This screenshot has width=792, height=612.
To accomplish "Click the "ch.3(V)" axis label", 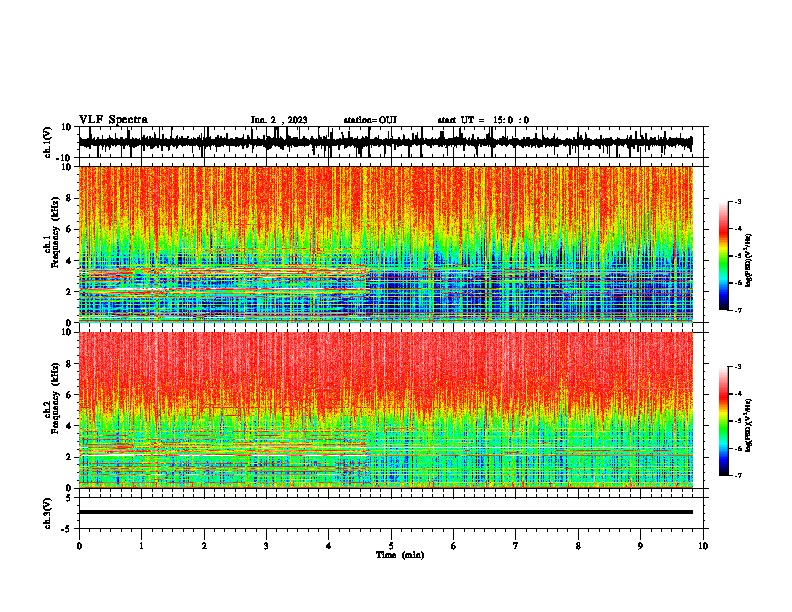I will click(48, 513).
